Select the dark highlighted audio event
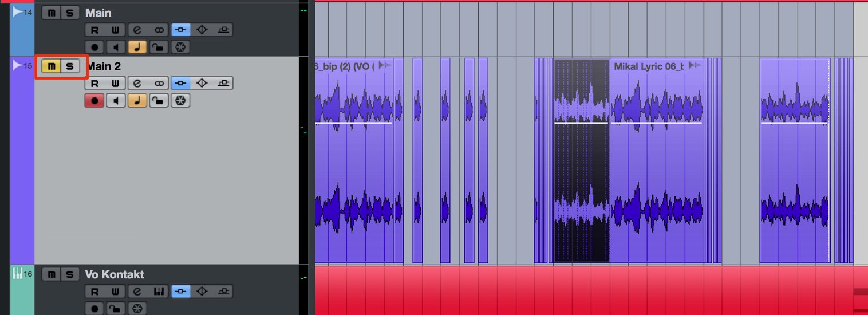 coord(581,160)
